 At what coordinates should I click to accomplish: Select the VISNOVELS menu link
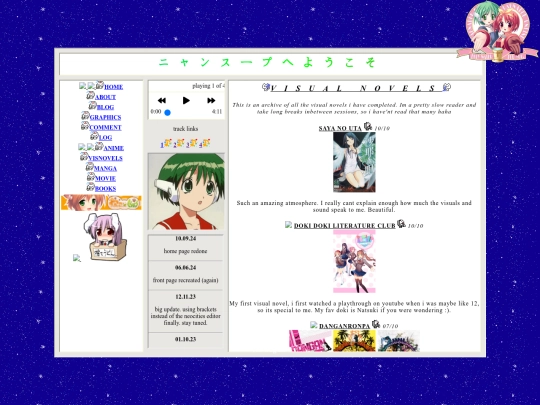pyautogui.click(x=105, y=158)
